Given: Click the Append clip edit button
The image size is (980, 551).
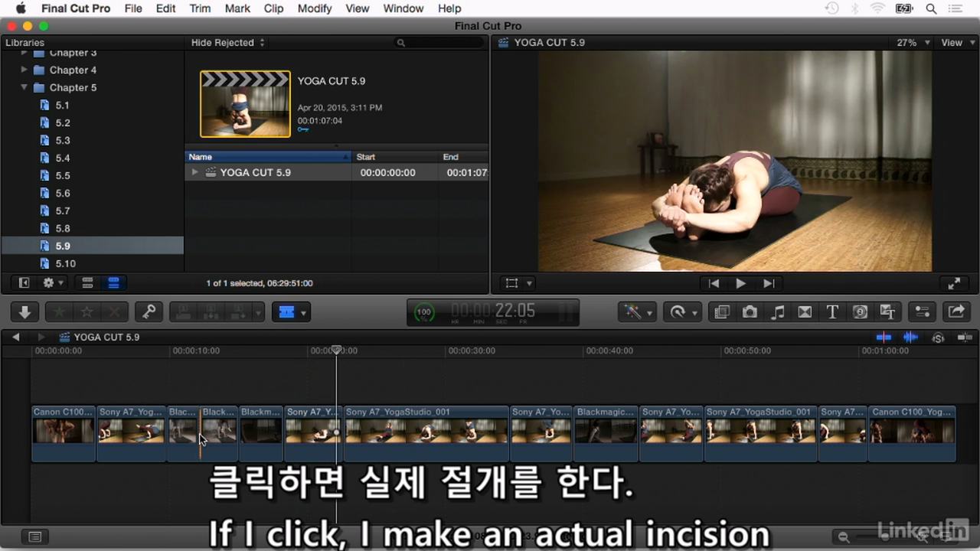Looking at the screenshot, I should coord(238,311).
